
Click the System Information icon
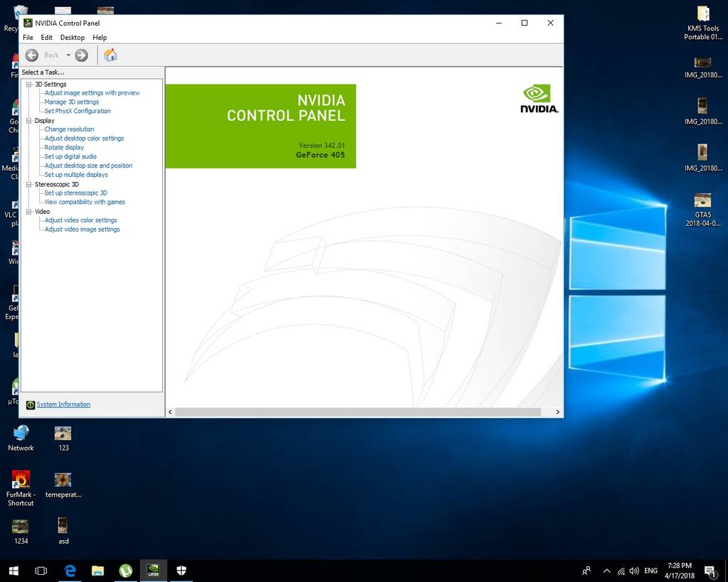click(x=30, y=405)
